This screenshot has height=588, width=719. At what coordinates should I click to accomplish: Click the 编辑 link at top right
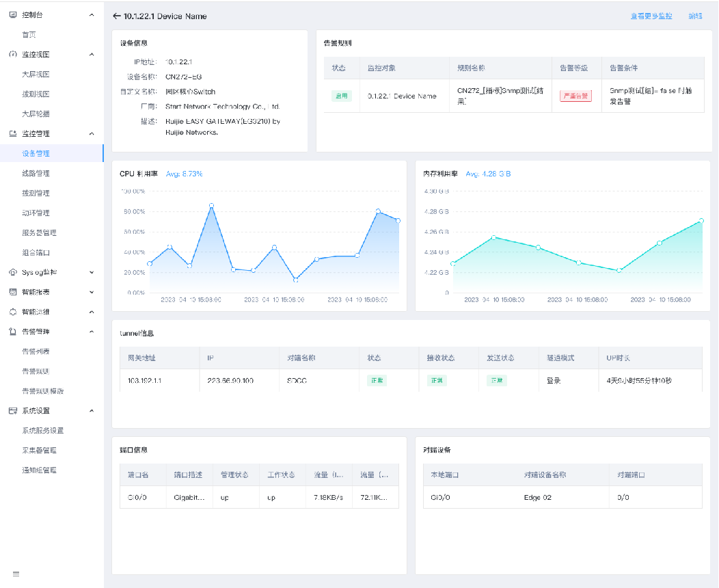695,16
